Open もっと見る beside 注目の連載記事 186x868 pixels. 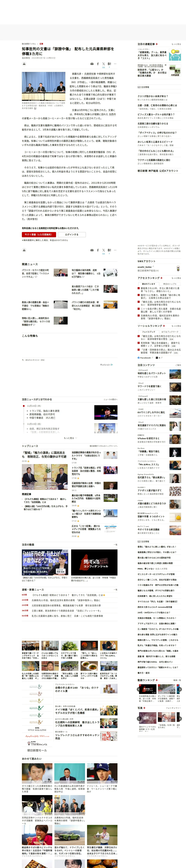176,44
